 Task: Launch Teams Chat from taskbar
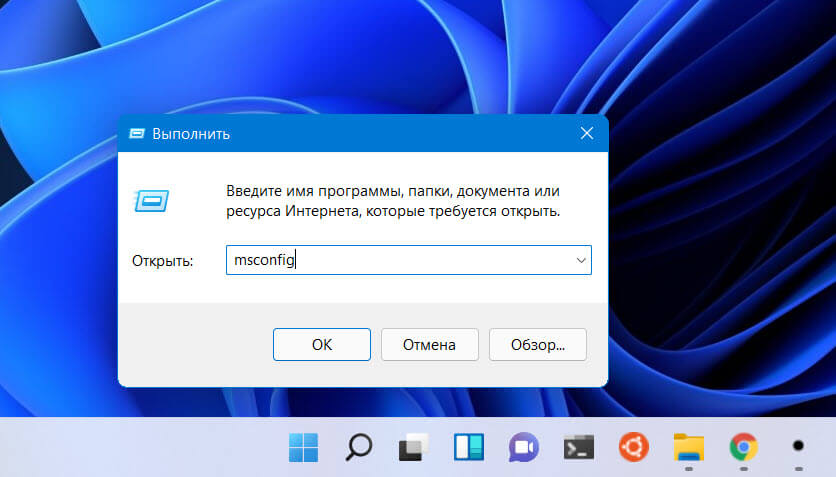click(x=524, y=447)
